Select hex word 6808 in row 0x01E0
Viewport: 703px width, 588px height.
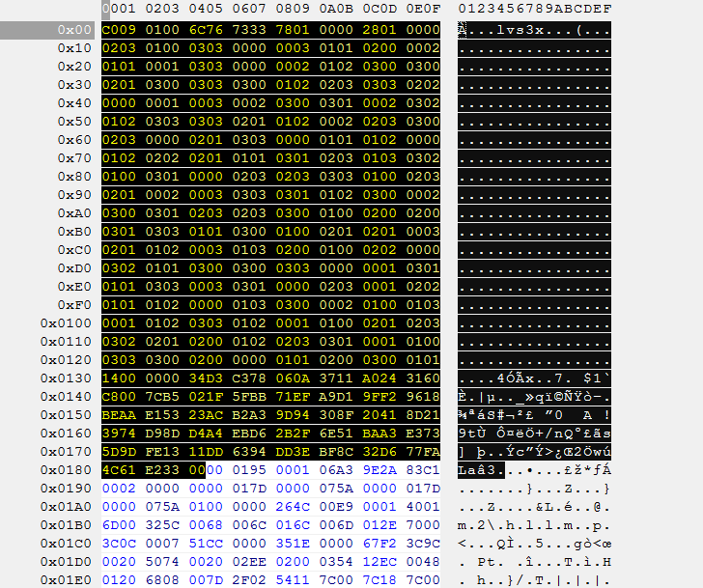(162, 580)
